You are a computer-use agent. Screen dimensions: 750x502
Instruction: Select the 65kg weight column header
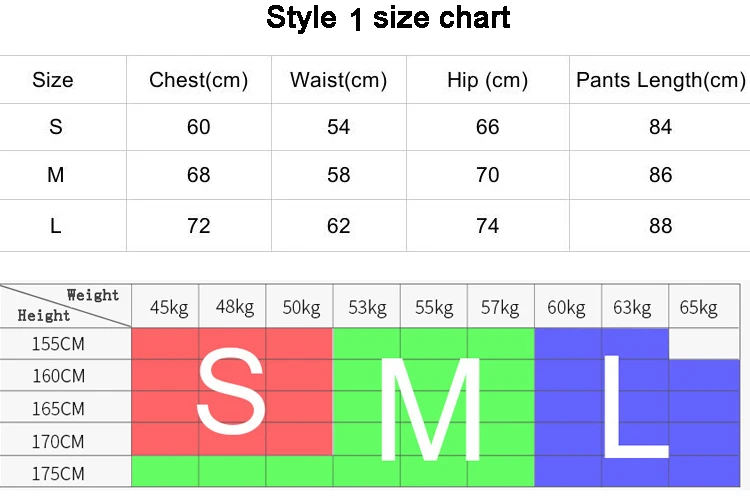point(699,307)
